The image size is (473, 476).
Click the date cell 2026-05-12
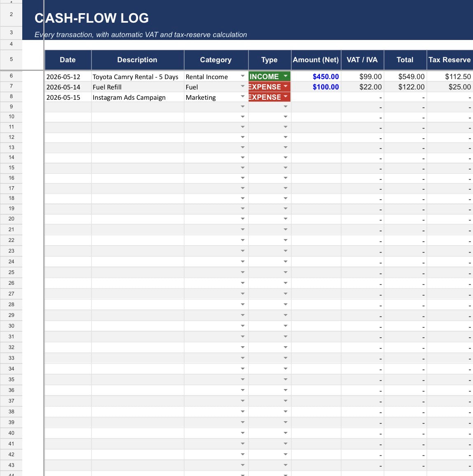[68, 77]
